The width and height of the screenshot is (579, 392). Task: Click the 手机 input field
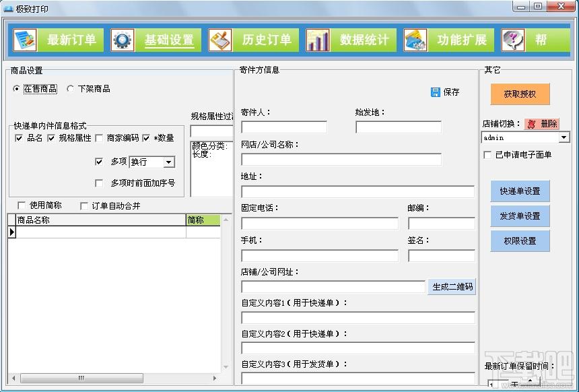click(320, 256)
